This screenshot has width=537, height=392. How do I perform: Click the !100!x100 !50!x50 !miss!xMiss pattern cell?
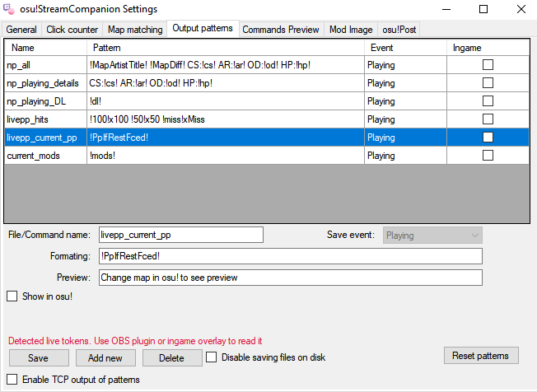[x=226, y=119]
